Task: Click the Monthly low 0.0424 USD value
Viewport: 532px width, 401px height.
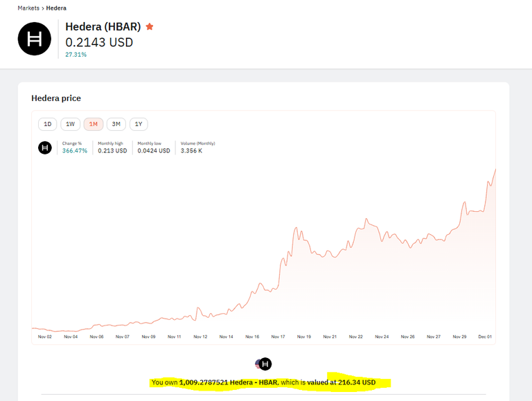Action: point(154,150)
